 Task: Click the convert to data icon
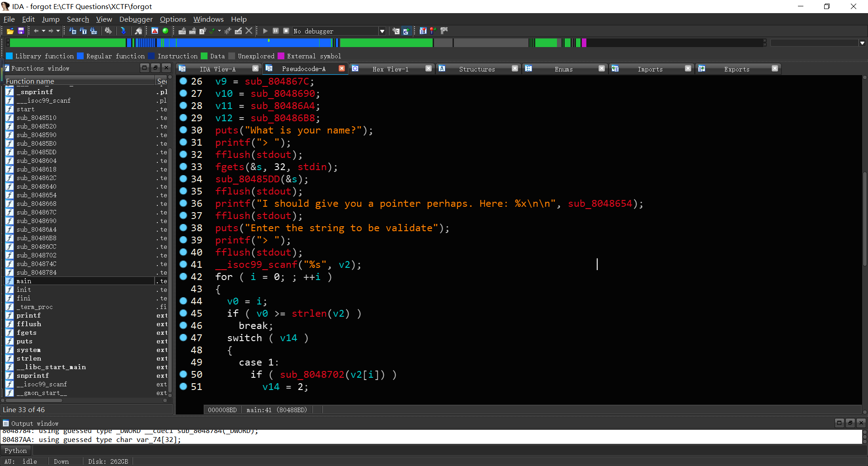[193, 31]
